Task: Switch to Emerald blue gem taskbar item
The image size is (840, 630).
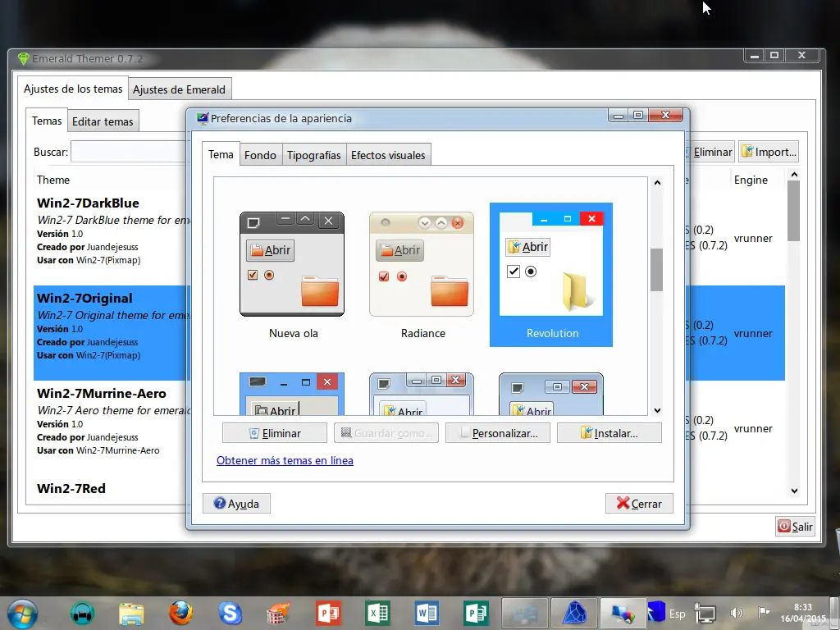Action: point(573,614)
